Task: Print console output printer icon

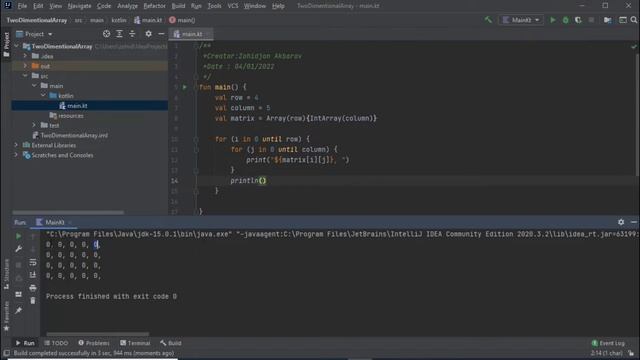Action: pyautogui.click(x=33, y=288)
